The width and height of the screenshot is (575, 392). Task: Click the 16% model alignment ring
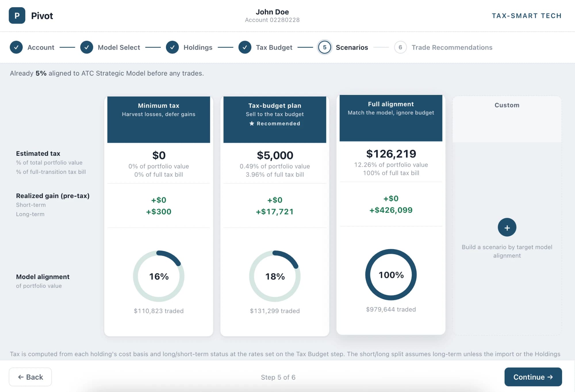159,276
